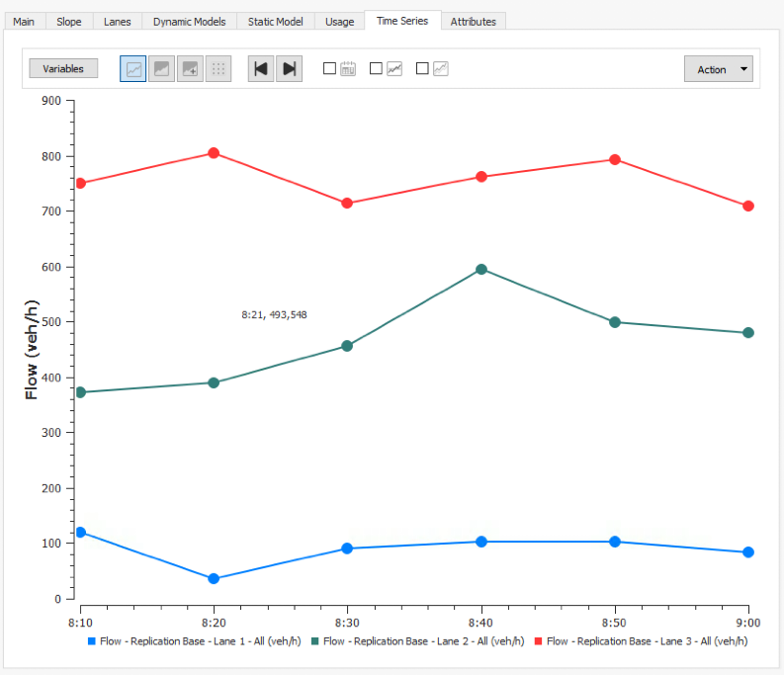Open the Action dropdown menu
Viewport: 784px width, 675px height.
[718, 69]
